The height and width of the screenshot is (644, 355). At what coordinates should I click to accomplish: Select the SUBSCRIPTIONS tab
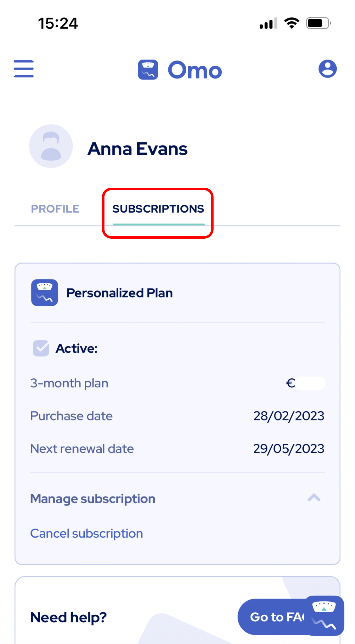(x=158, y=209)
